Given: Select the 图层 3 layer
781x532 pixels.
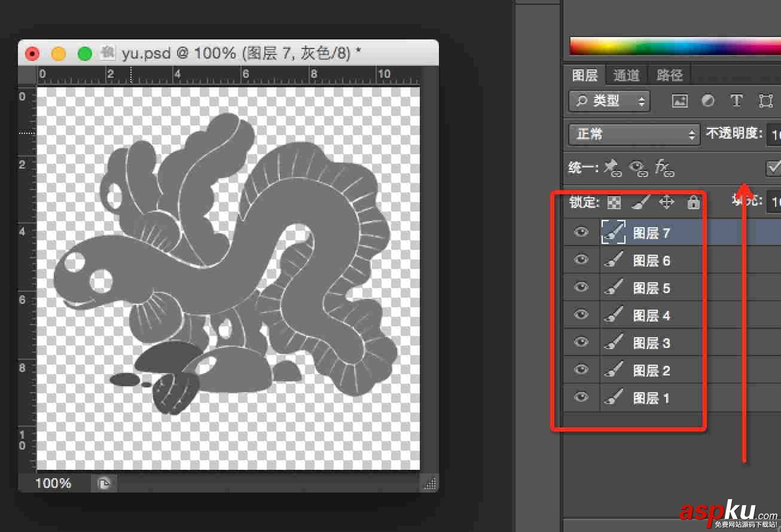Looking at the screenshot, I should tap(652, 343).
